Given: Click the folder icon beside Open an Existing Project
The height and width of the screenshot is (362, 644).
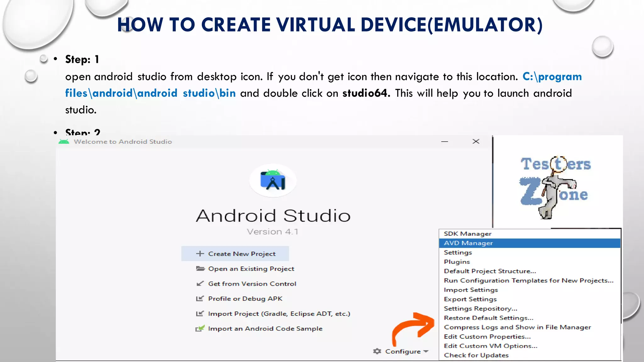Looking at the screenshot, I should [200, 268].
